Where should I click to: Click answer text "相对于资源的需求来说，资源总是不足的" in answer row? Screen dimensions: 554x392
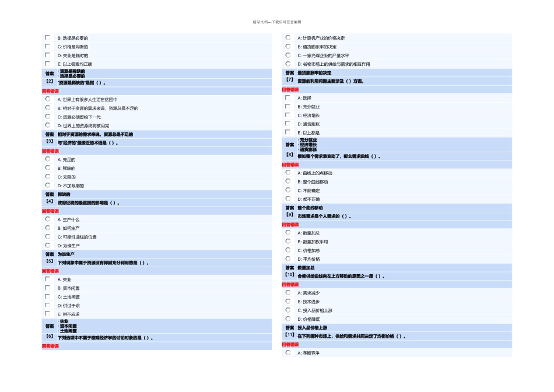96,134
